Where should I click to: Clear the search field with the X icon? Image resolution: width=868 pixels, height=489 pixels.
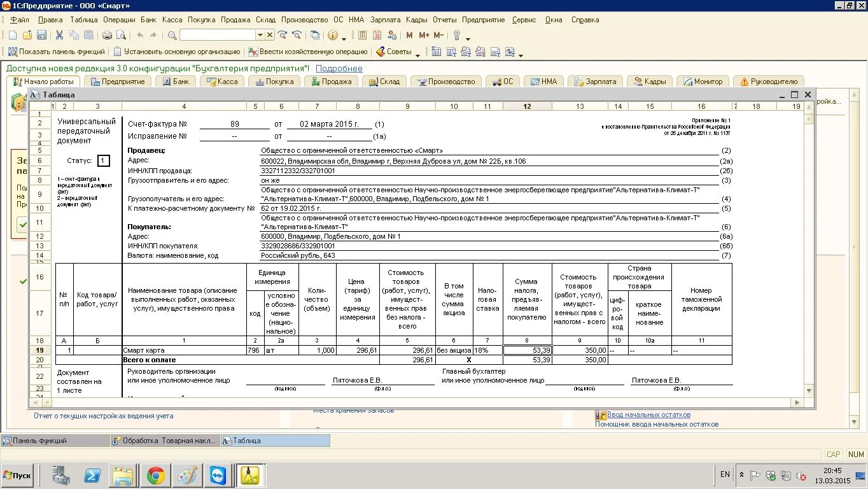click(x=270, y=35)
